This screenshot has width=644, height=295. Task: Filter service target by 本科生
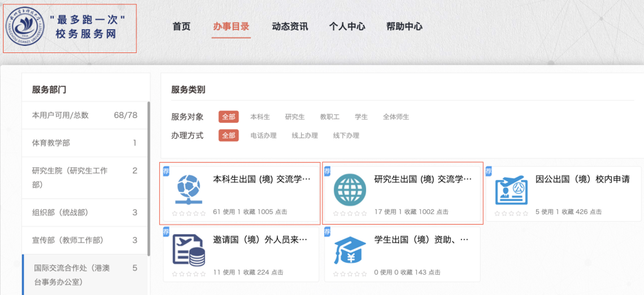tap(260, 117)
